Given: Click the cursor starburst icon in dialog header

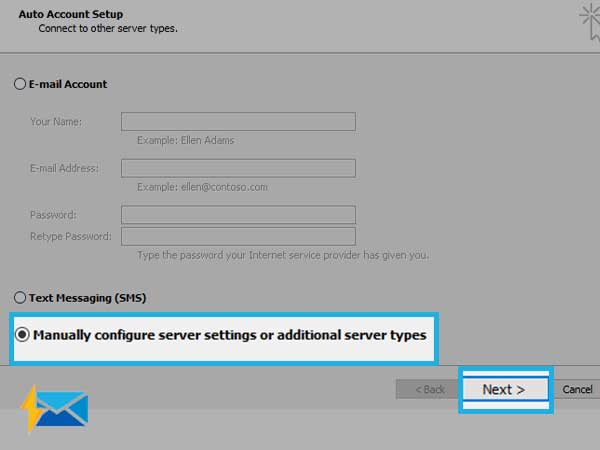Looking at the screenshot, I should click(x=590, y=21).
